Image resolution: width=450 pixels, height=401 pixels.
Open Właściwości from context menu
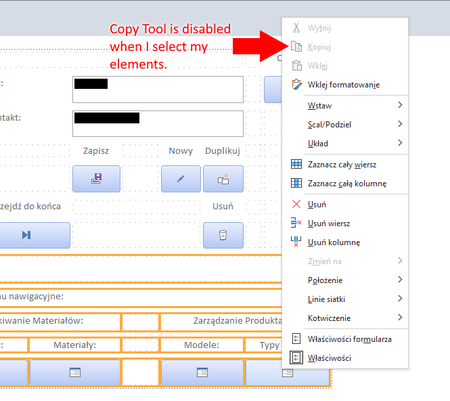(x=345, y=358)
